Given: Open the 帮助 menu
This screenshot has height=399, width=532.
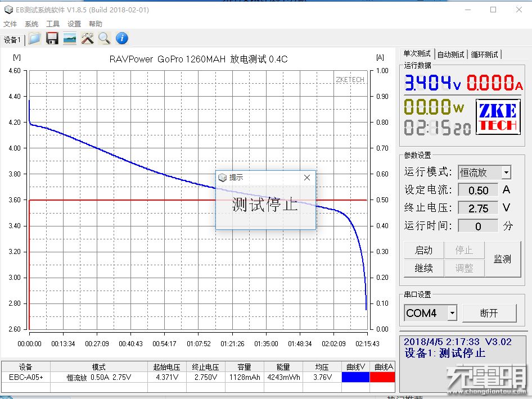Looking at the screenshot, I should 96,24.
